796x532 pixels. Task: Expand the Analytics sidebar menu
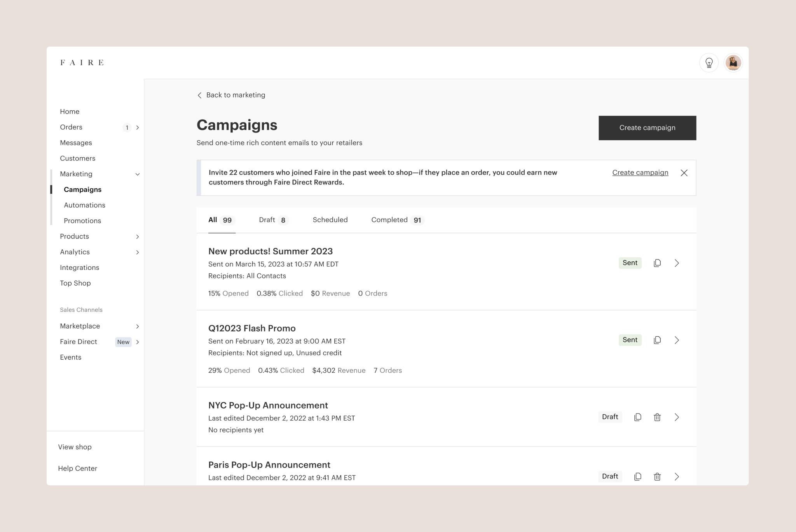[137, 252]
